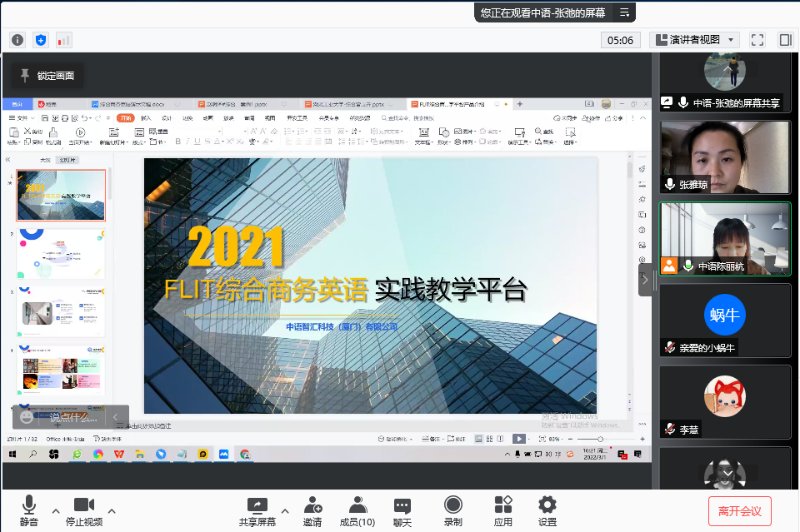Open the 演讲者视图 view dropdown
Viewport: 800px width, 532px height.
[694, 40]
